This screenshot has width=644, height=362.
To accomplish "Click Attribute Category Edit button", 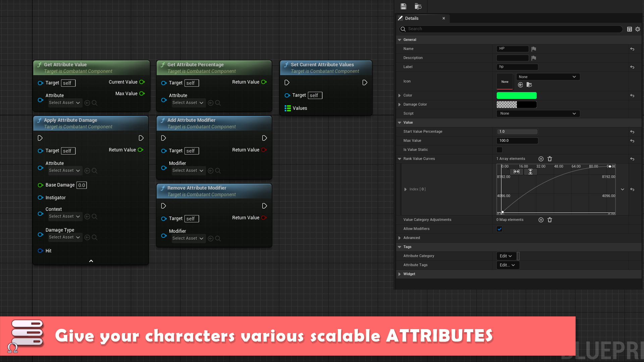I will click(506, 256).
